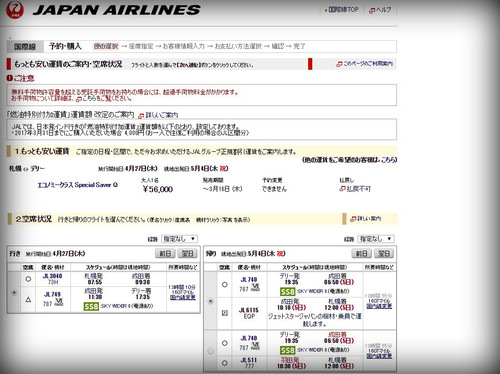Viewport: 500px width, 374px height.
Task: Click the ○ availability mark for JL511
Action: 225,363
